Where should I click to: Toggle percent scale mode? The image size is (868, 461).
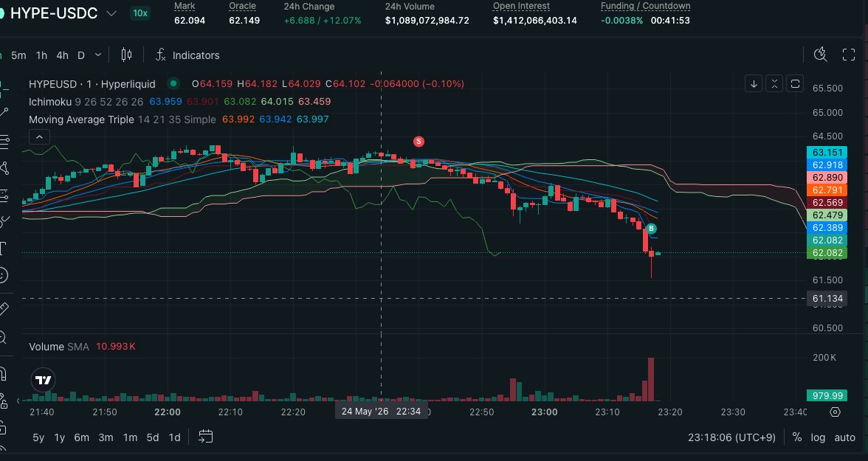(x=796, y=437)
